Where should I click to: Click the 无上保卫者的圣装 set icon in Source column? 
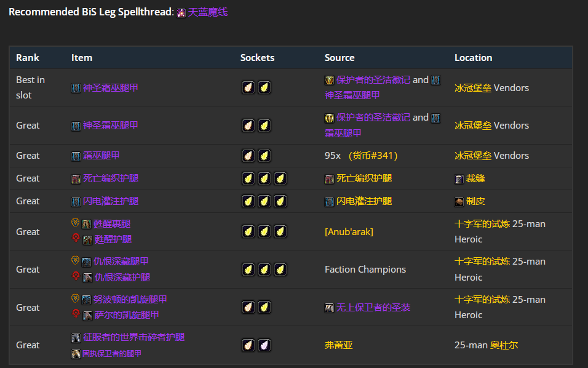(330, 308)
